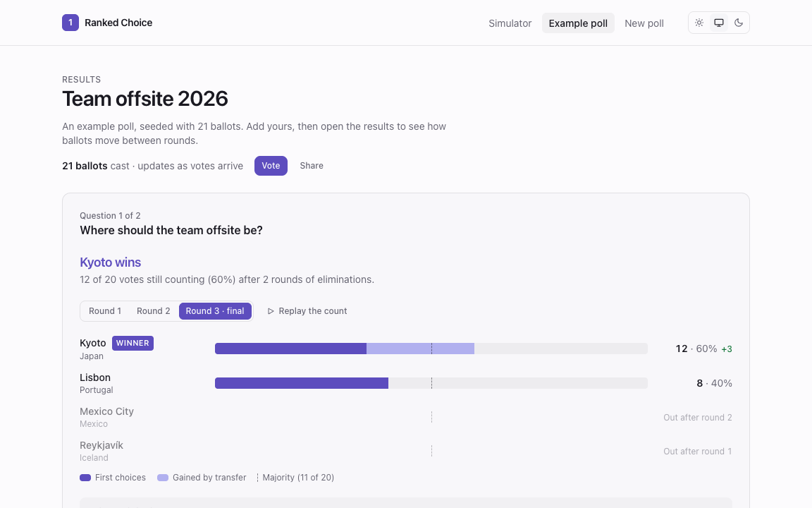Click the "+3" transfer gain value
Viewport: 812px width, 508px height.
click(x=727, y=349)
